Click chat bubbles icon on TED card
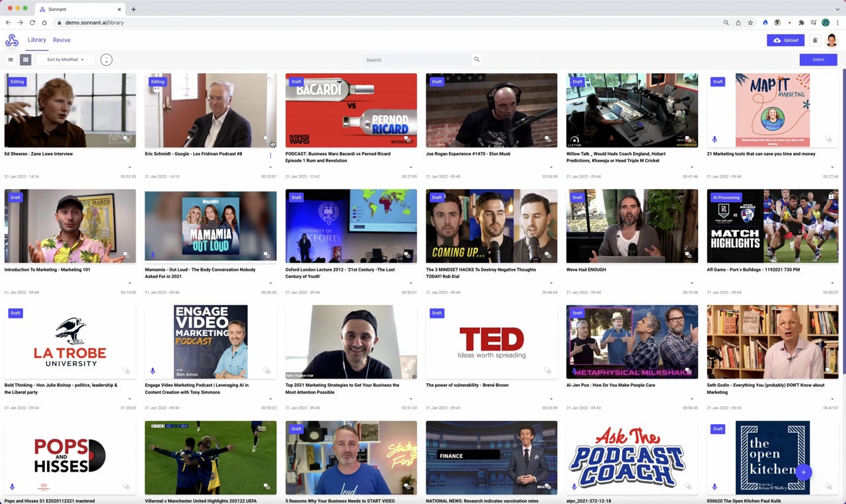This screenshot has height=504, width=846. click(x=547, y=371)
